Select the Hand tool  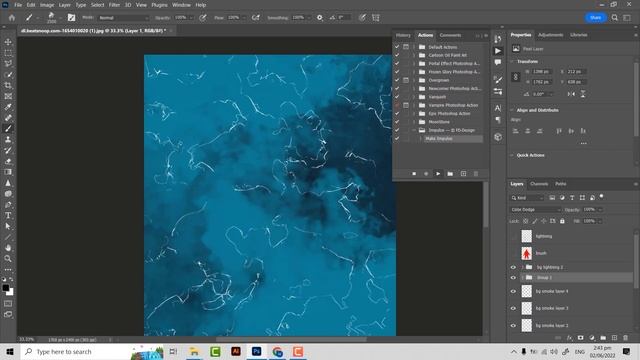tap(8, 248)
